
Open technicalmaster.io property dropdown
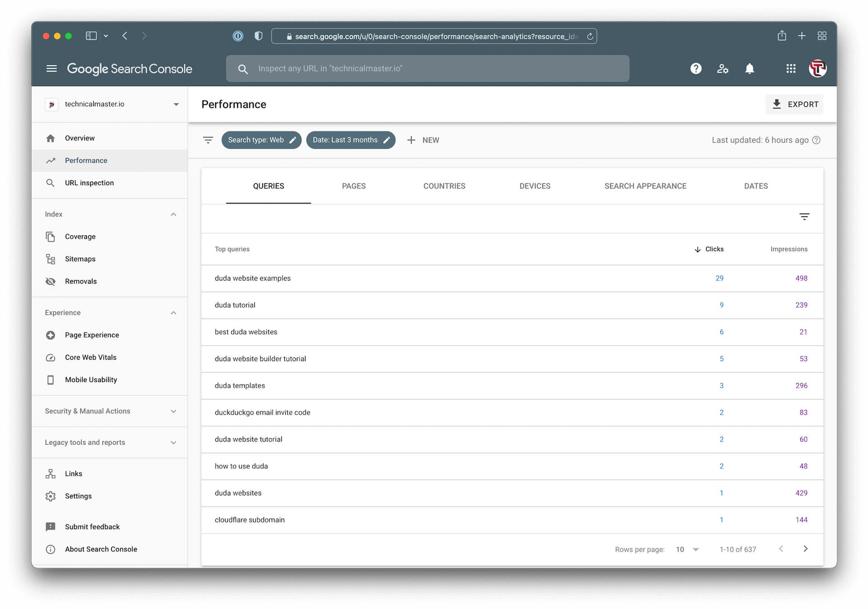176,104
